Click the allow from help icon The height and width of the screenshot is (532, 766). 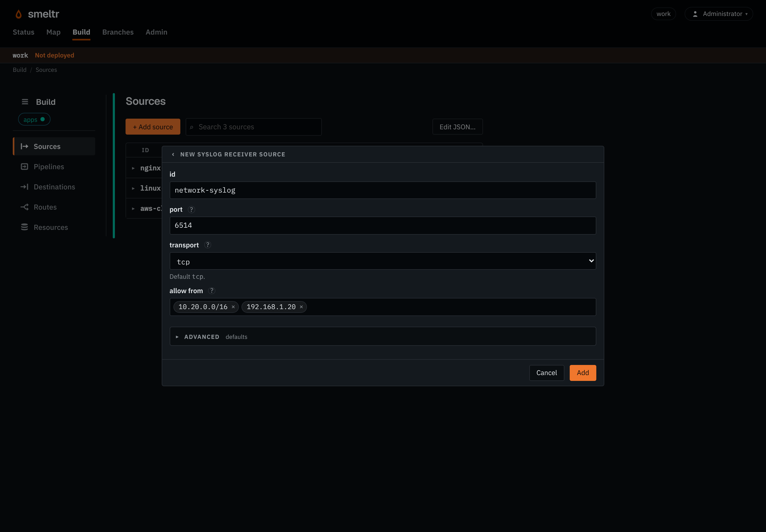[x=212, y=291]
